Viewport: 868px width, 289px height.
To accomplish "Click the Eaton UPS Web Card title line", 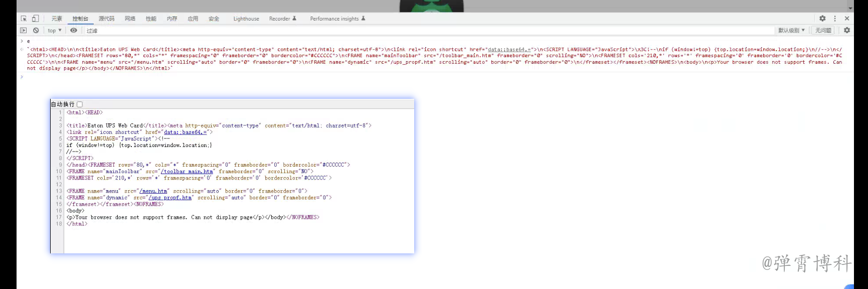I will click(x=219, y=125).
